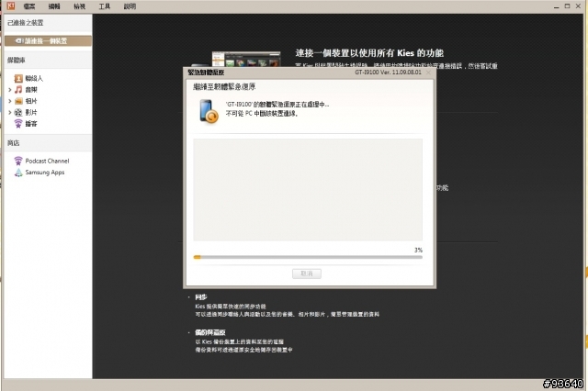Open the 檔案 (File) menu

28,6
